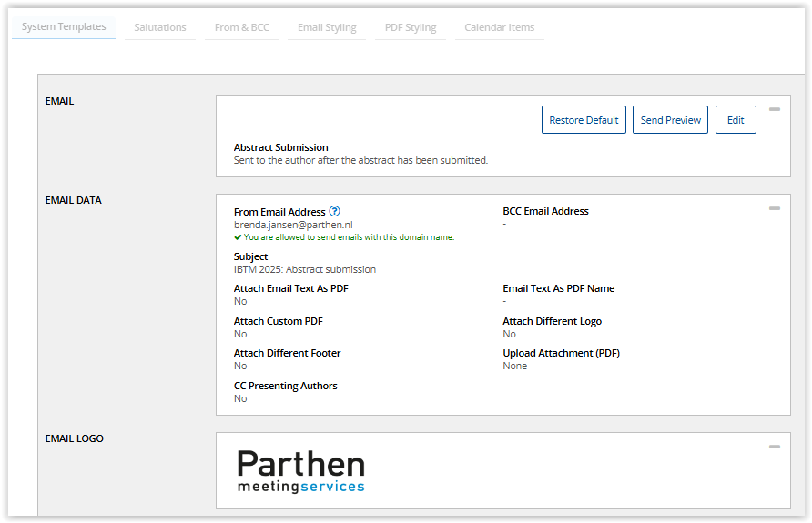Open the Salutations tab
812x523 pixels.
point(160,27)
